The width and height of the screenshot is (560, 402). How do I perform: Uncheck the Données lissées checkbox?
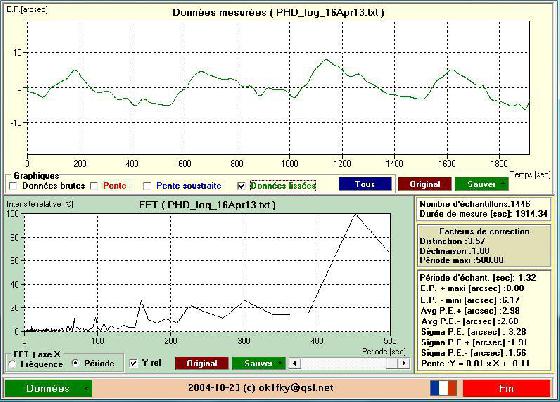pyautogui.click(x=241, y=186)
